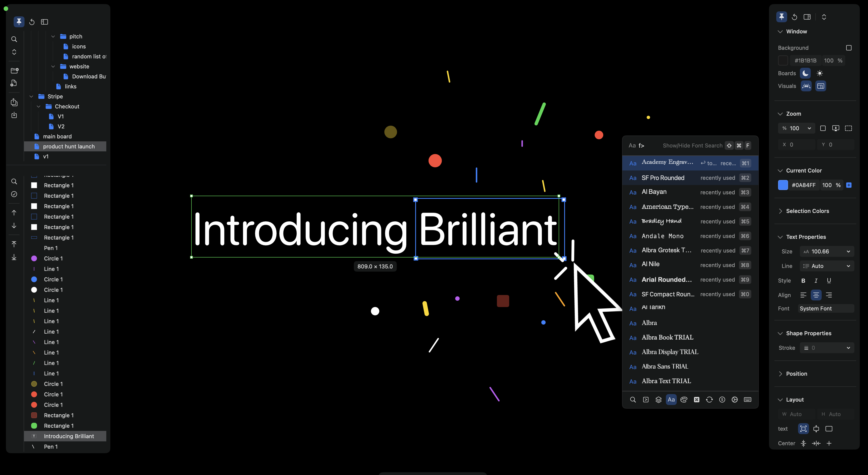Click the new folder icon in the left toolbar

click(x=14, y=70)
